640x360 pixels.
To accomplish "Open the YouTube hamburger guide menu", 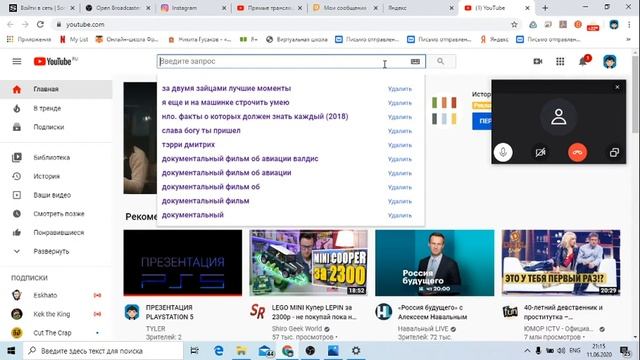I will click(x=17, y=61).
